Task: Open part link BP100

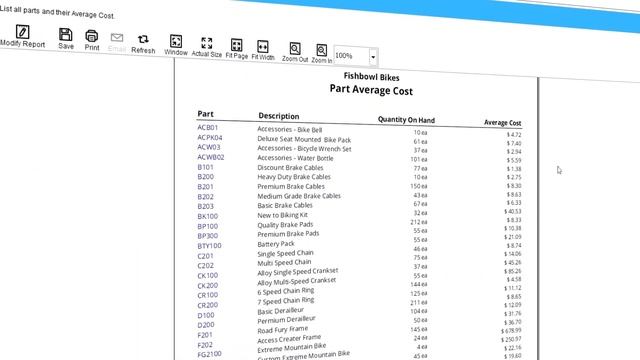Action: (x=207, y=226)
